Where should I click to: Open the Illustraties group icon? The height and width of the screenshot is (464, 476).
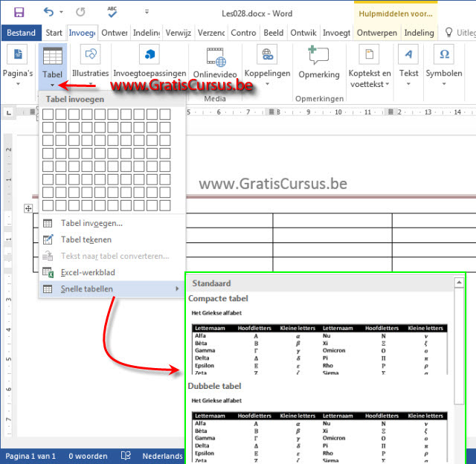91,54
